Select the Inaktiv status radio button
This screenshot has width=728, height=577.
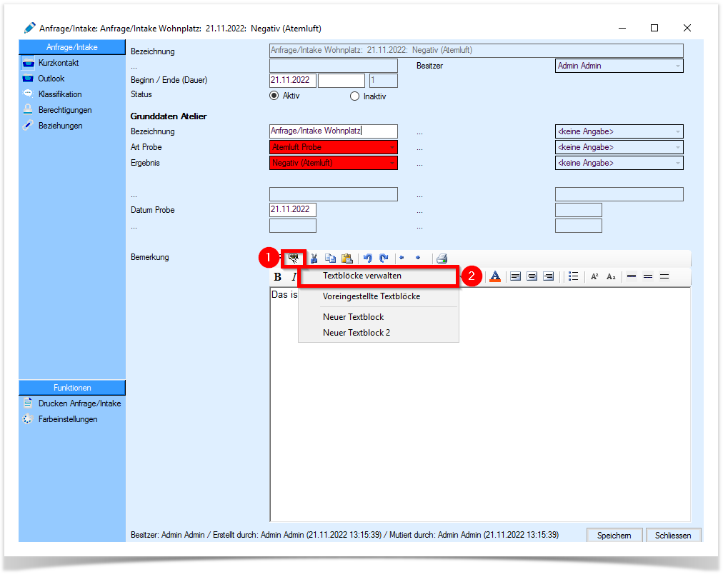(355, 96)
